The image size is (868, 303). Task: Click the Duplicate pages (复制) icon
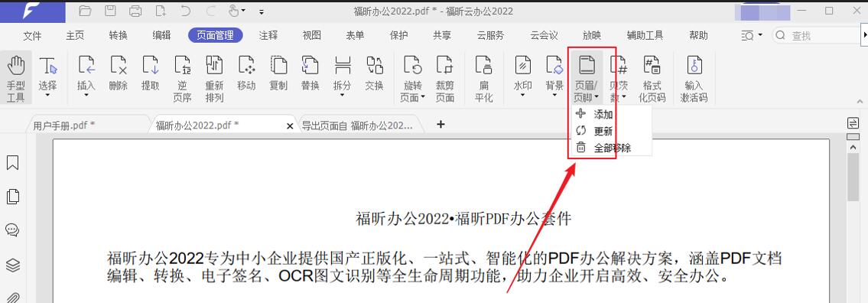[278, 66]
